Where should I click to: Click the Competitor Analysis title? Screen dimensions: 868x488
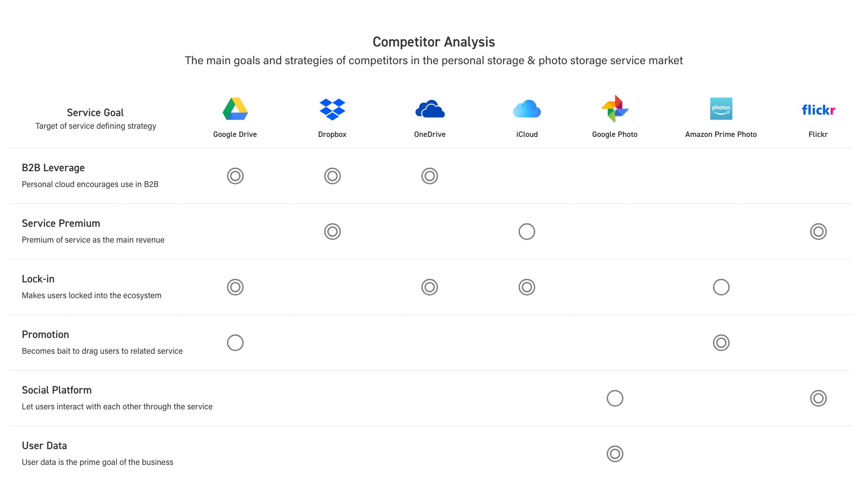(434, 42)
